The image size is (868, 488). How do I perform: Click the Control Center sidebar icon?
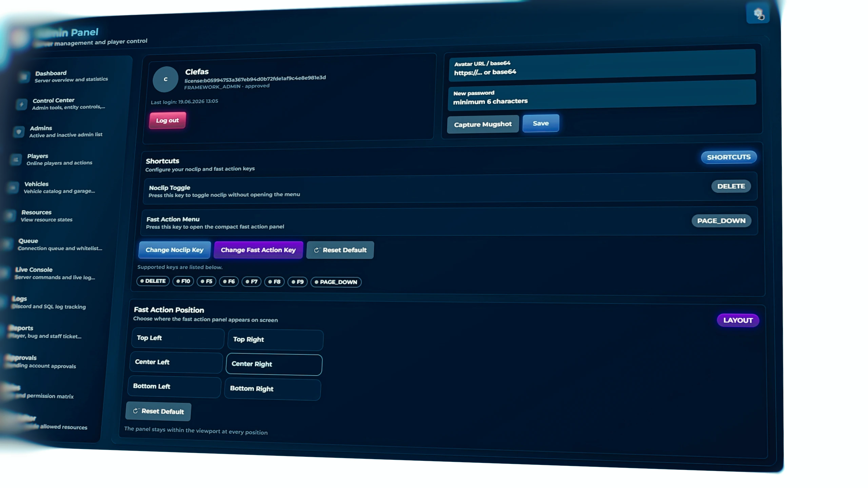pyautogui.click(x=21, y=104)
